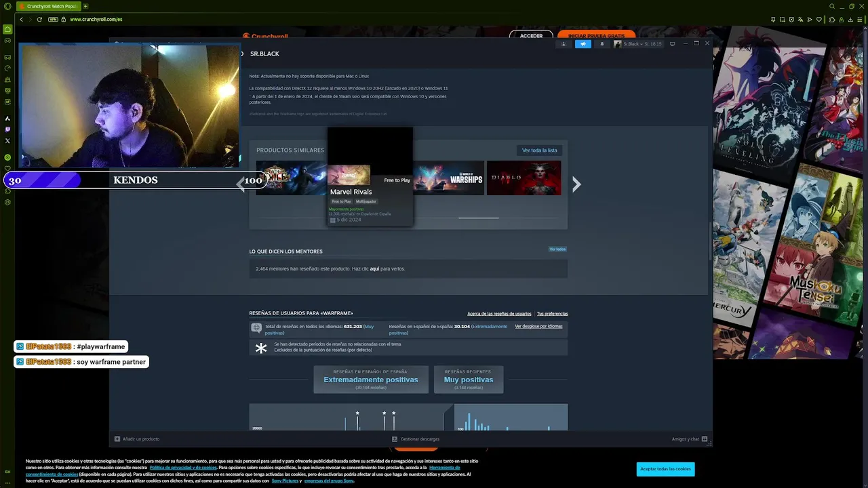Click Ver desglose por idiomas

[538, 327]
